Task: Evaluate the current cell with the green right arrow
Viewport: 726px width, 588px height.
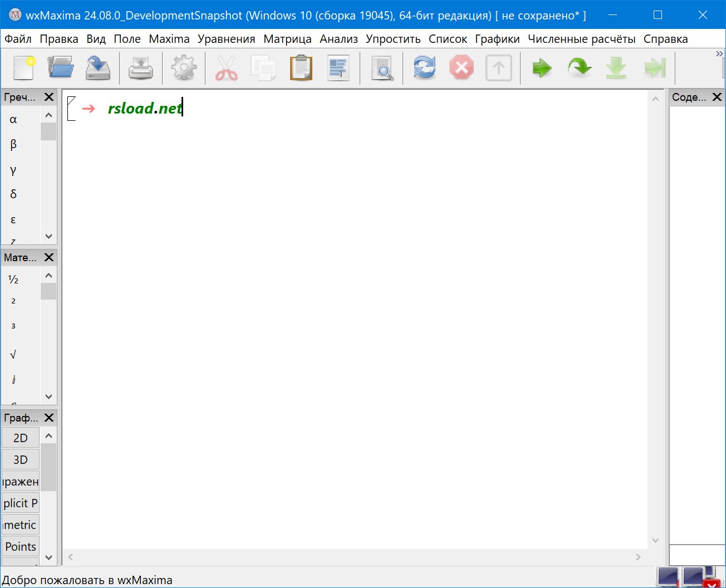Action: tap(542, 68)
